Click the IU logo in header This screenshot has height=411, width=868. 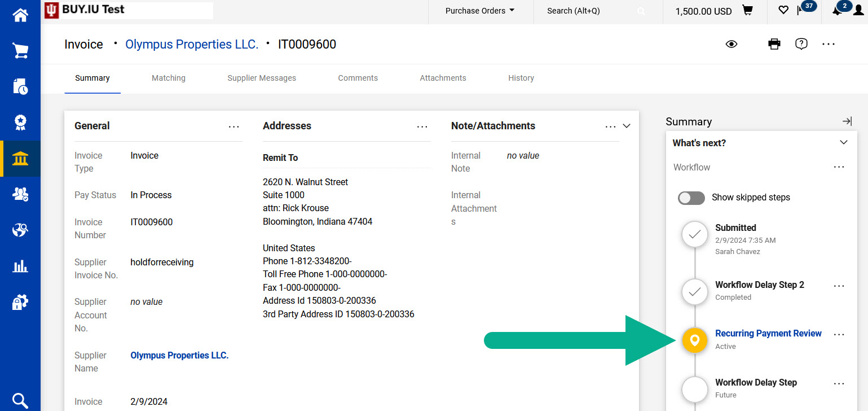51,10
